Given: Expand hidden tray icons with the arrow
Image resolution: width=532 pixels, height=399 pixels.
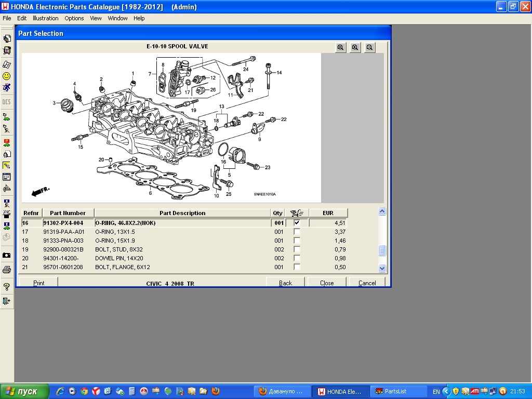Looking at the screenshot, I should [x=446, y=392].
